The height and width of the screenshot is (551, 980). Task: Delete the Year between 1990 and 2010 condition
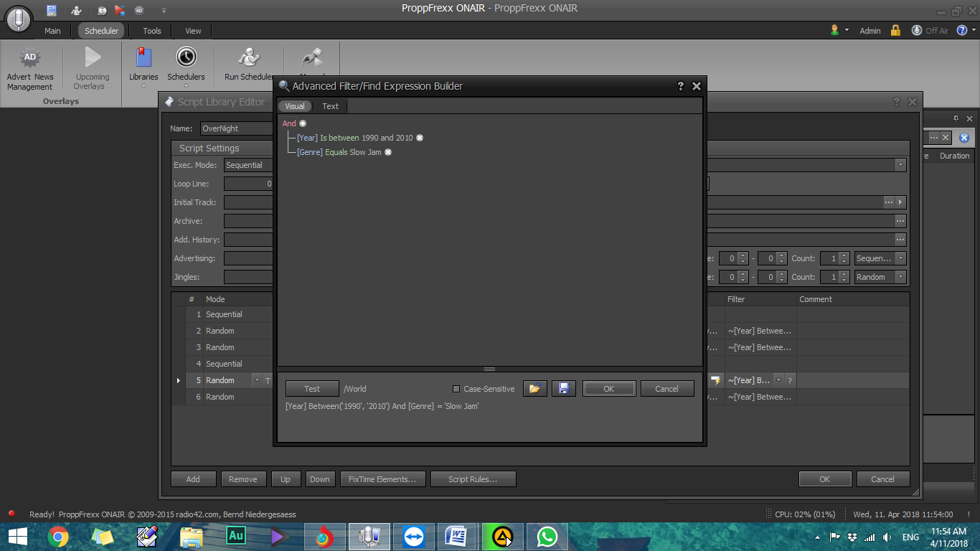[x=420, y=138]
